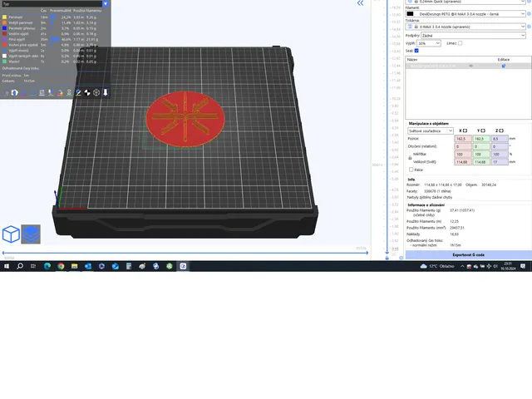The image size is (532, 399).
Task: Mirror object along Y axis icon
Action: (483, 131)
